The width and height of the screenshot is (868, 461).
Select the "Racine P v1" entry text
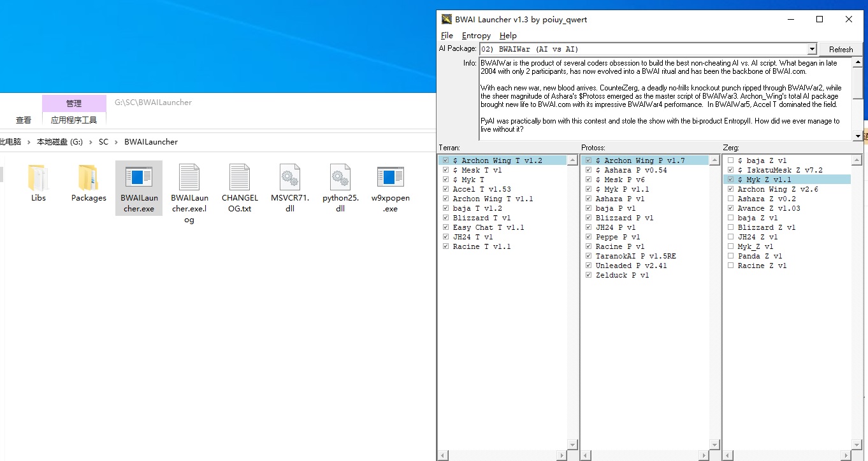click(x=620, y=246)
